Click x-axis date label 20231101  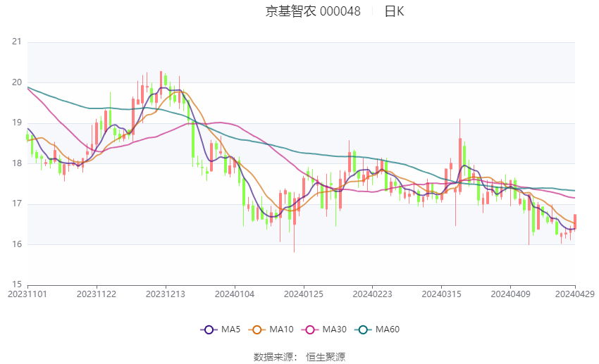(27, 294)
